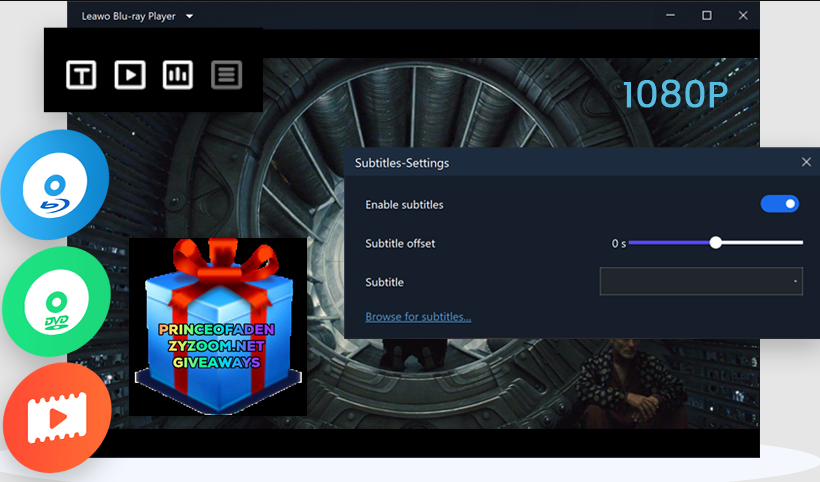The height and width of the screenshot is (482, 820).
Task: Close the Subtitles-Settings panel
Action: (x=806, y=163)
